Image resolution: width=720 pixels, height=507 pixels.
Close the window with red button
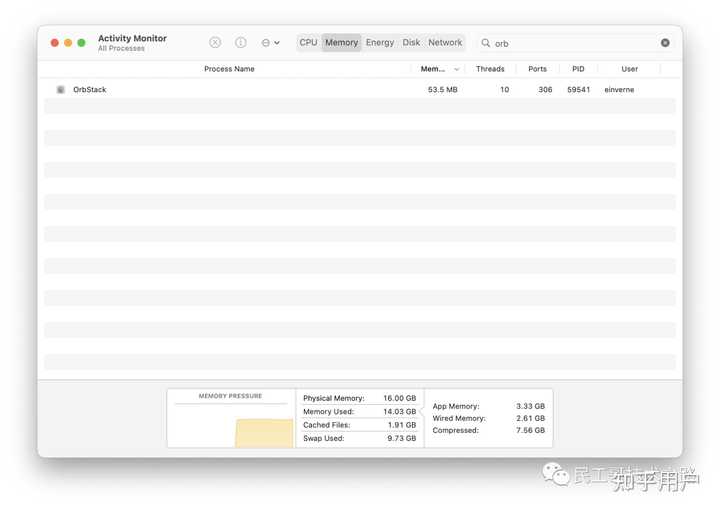(55, 43)
